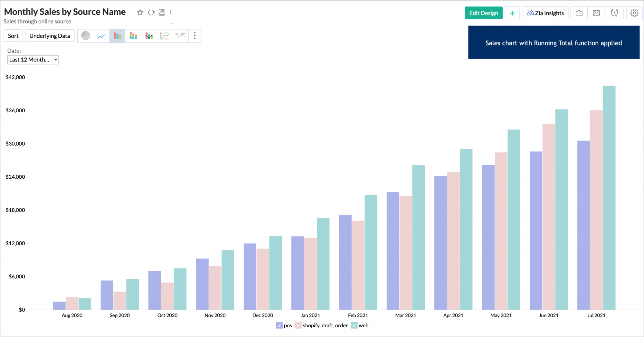644x337 pixels.
Task: Open settings via the gear menu
Action: coord(634,13)
